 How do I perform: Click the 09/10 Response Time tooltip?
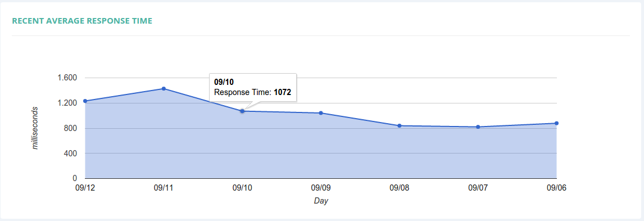252,88
